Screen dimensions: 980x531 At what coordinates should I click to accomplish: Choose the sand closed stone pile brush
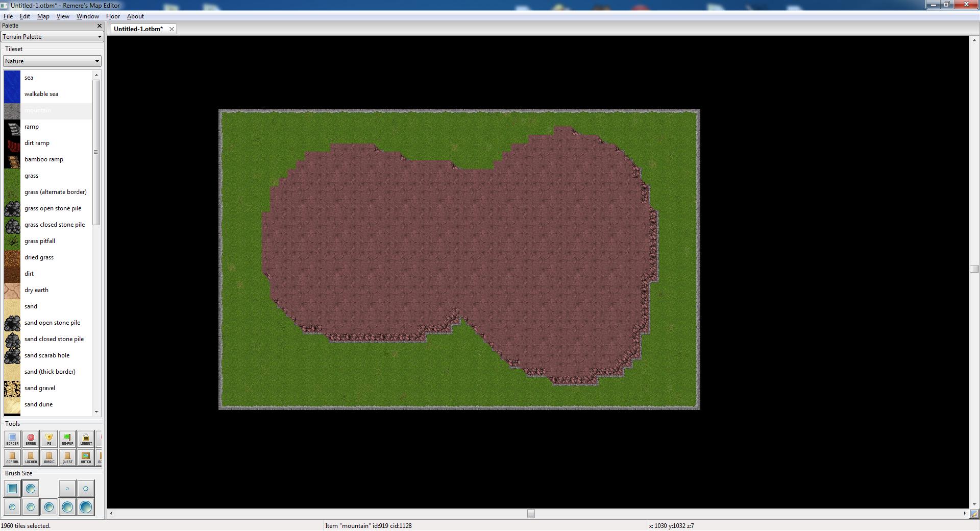pos(48,339)
